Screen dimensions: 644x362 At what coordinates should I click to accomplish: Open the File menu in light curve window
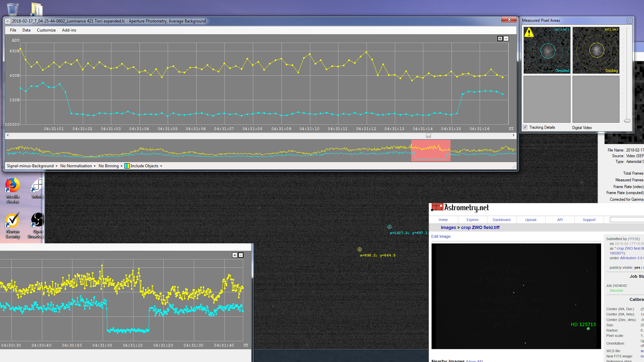pos(13,30)
